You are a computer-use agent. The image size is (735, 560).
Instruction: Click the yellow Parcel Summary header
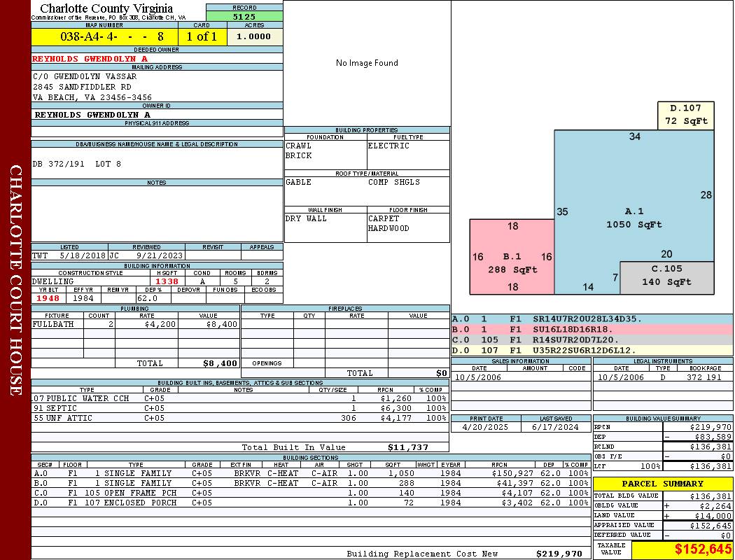(x=663, y=484)
